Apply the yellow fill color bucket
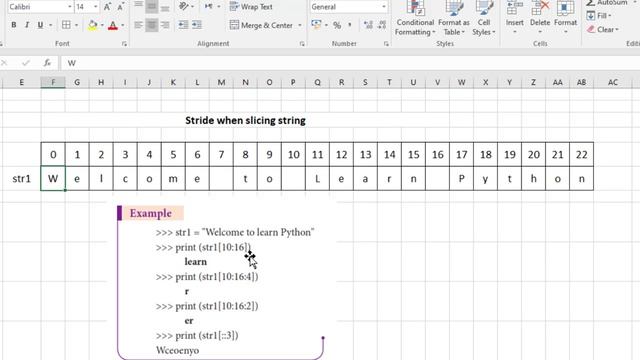 (93, 25)
